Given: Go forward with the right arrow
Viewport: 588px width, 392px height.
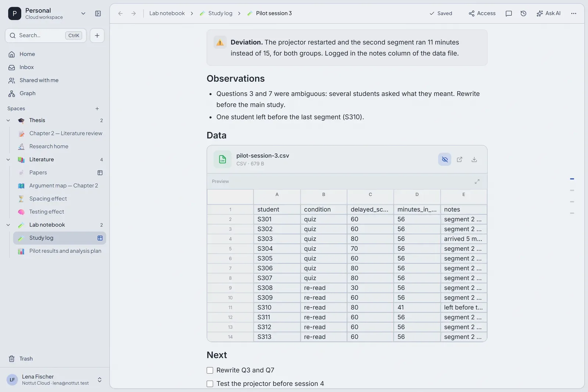Looking at the screenshot, I should (x=133, y=14).
